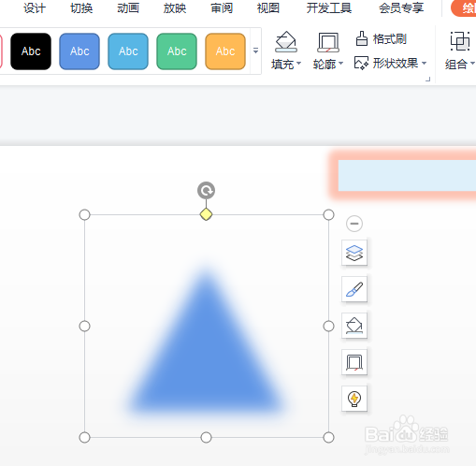Click the floating lightbulb smart feature icon
The width and height of the screenshot is (476, 466).
click(x=354, y=399)
